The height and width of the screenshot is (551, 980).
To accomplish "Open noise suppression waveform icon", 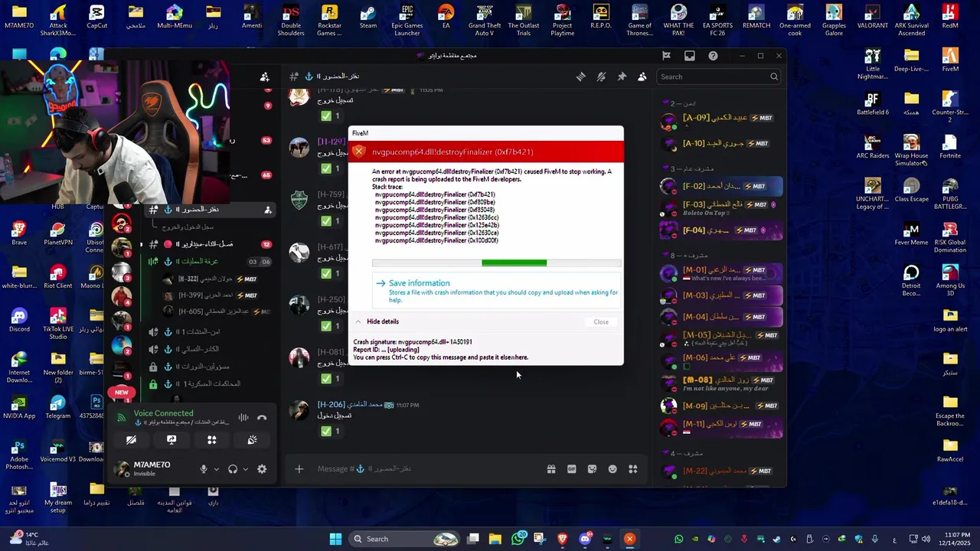I will click(x=243, y=418).
